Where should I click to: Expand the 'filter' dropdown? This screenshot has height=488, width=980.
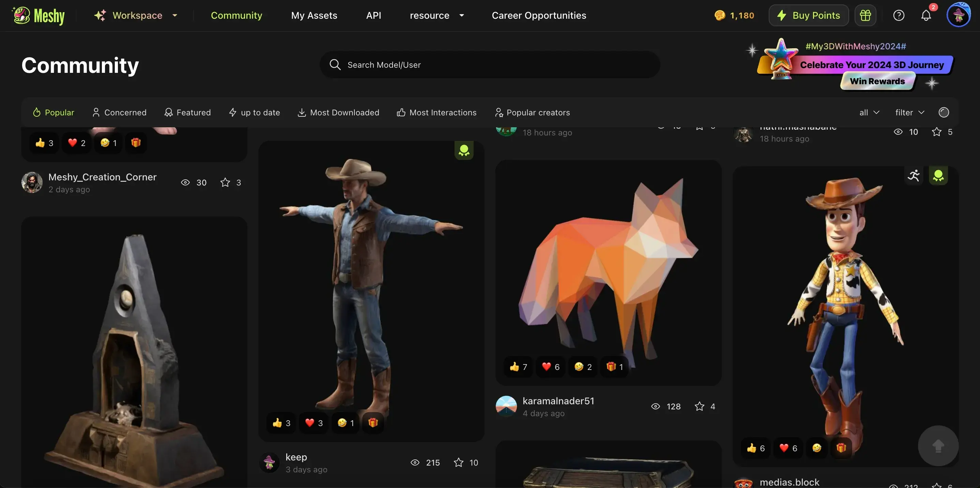909,112
